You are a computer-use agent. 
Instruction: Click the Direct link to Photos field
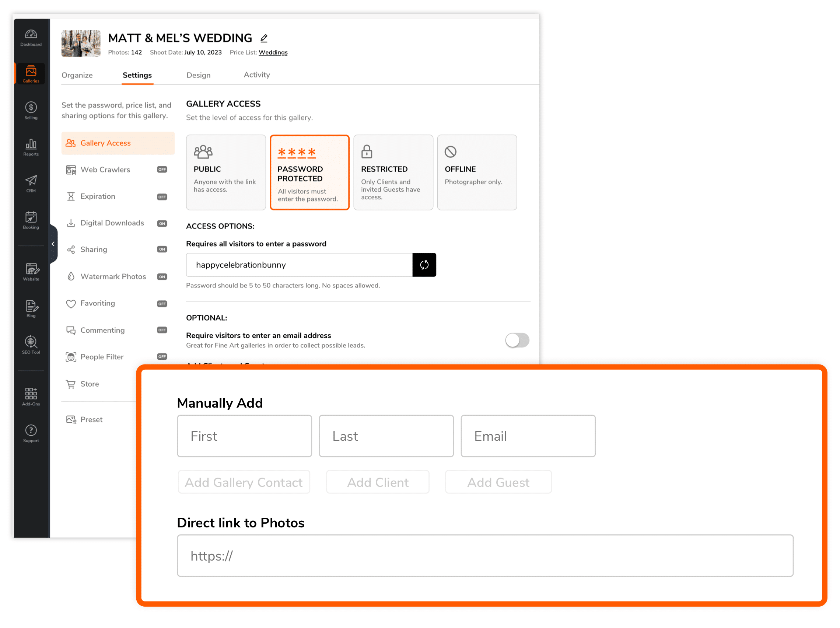(x=485, y=555)
